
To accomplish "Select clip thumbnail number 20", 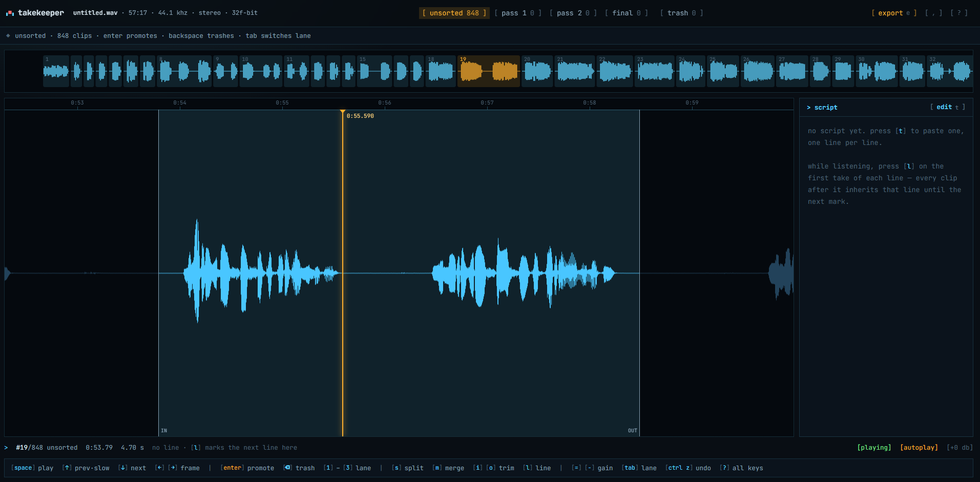I will coord(537,71).
